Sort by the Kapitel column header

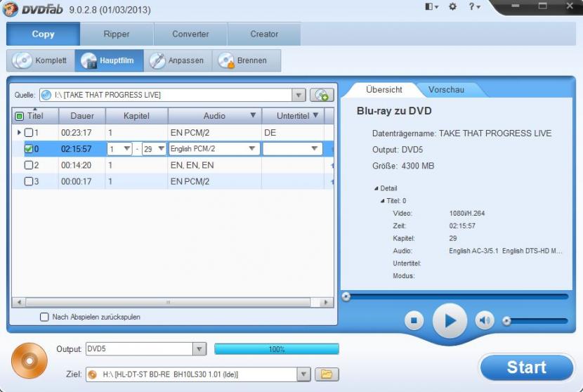(x=136, y=116)
